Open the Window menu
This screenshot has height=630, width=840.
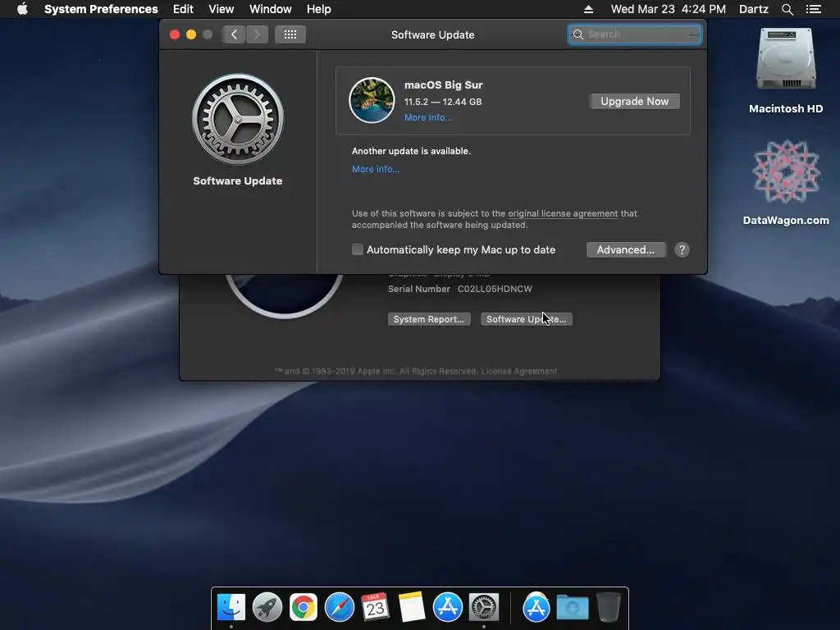tap(271, 9)
